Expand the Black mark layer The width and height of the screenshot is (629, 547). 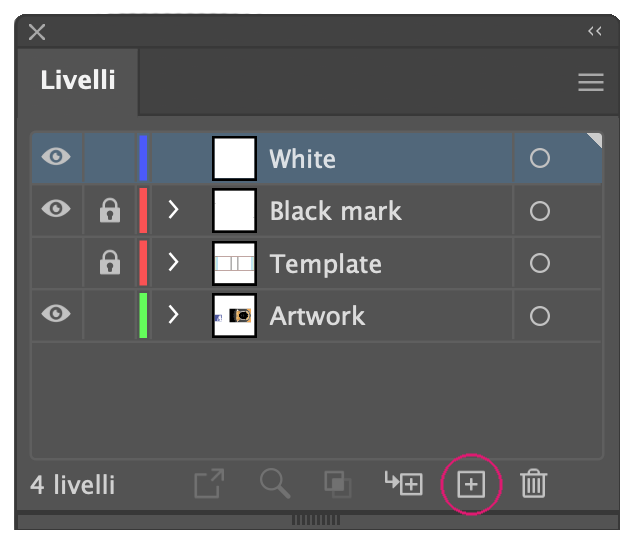[173, 209]
